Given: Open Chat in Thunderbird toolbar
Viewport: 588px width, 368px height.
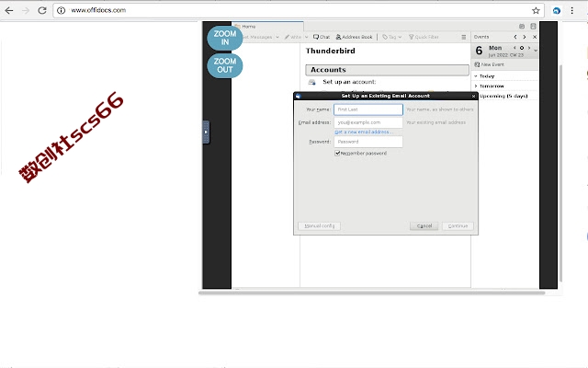Looking at the screenshot, I should pyautogui.click(x=322, y=37).
